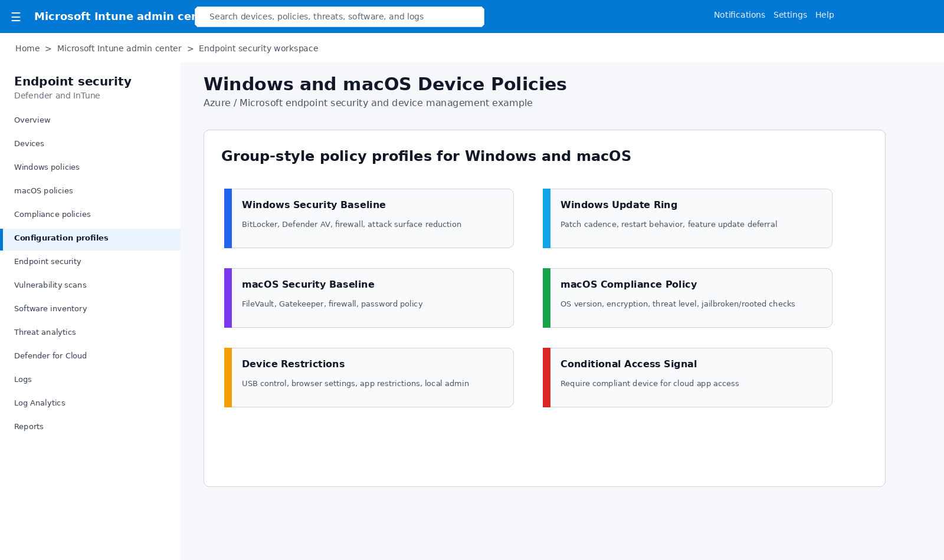
Task: Click the Azure / Microsoft endpoint security subtitle
Action: 368,103
